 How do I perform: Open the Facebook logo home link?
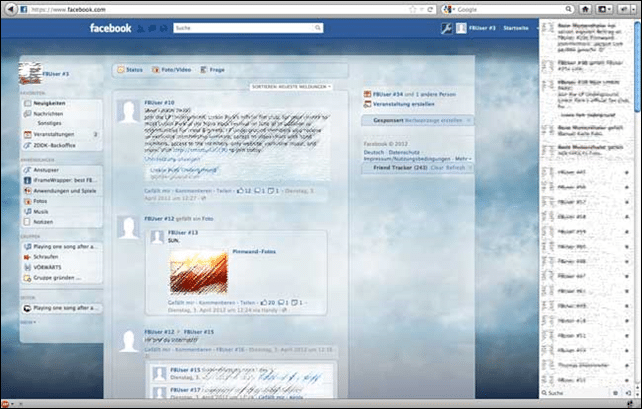110,28
